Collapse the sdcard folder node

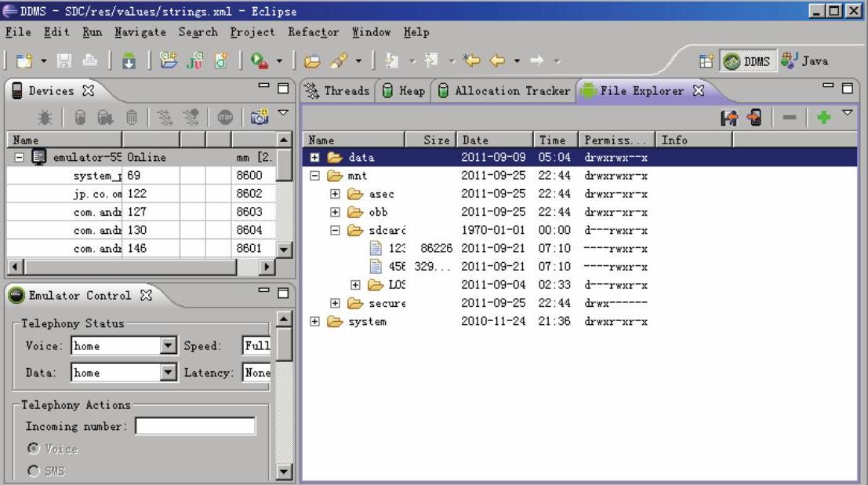pos(335,231)
